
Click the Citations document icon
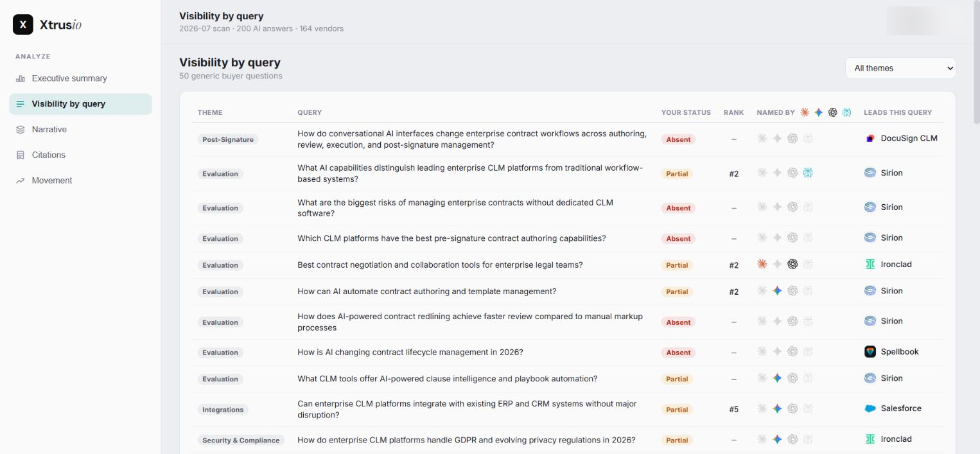(21, 155)
